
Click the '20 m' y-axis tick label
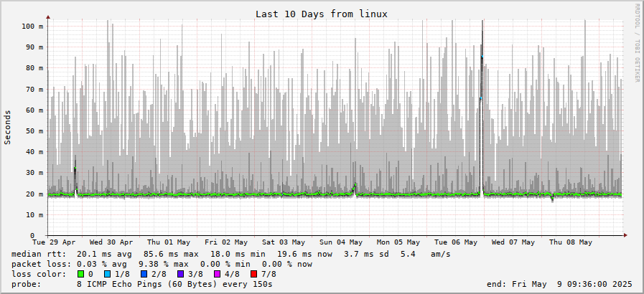pos(34,194)
